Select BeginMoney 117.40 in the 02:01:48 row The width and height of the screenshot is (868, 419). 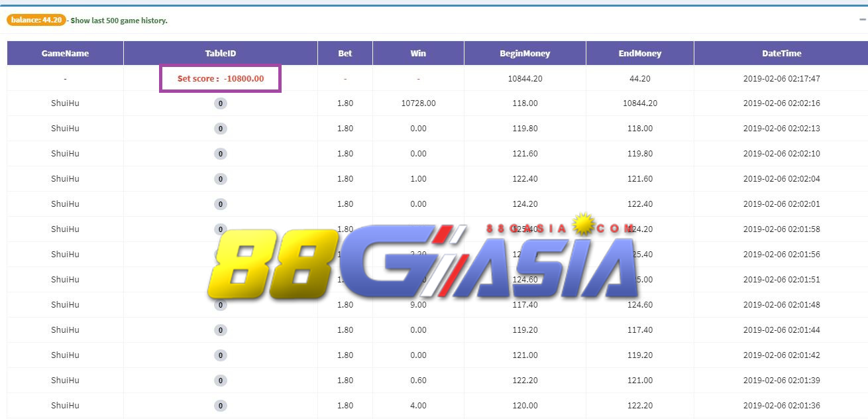[525, 305]
